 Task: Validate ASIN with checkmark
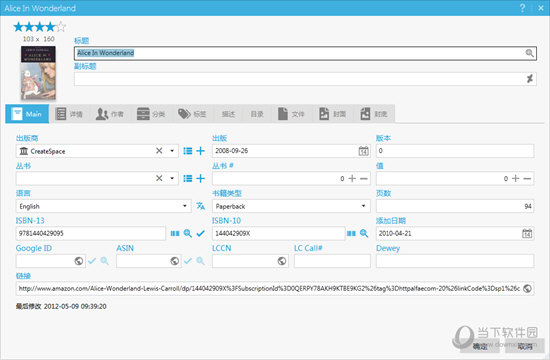pyautogui.click(x=188, y=261)
